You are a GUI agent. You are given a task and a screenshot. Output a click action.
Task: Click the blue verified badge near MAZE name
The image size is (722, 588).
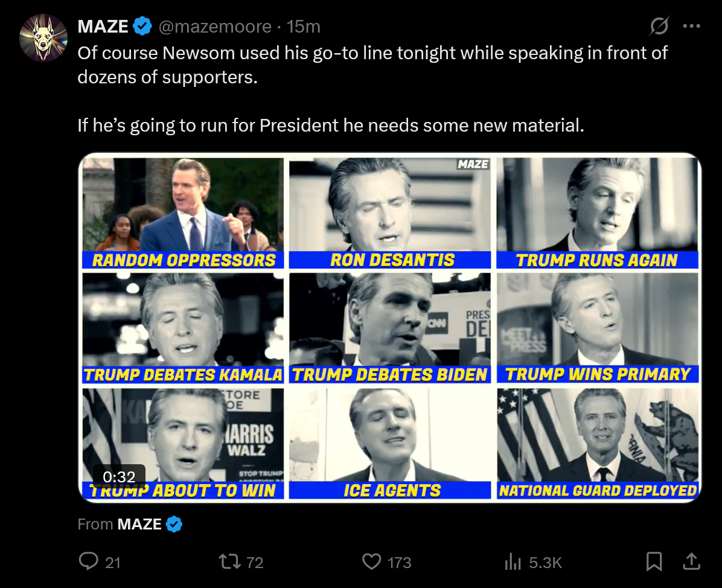click(142, 27)
